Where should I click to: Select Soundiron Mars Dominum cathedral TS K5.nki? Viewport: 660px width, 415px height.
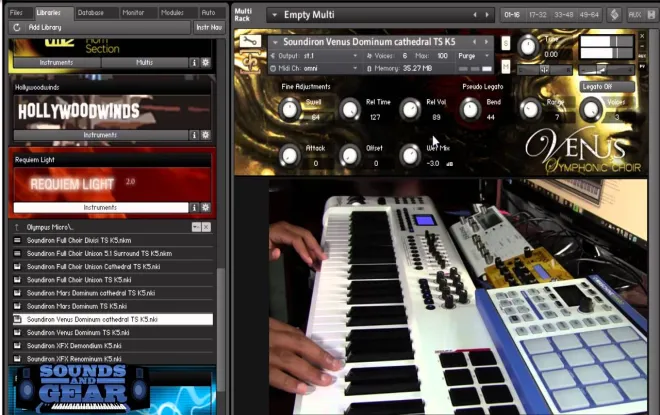[113, 293]
